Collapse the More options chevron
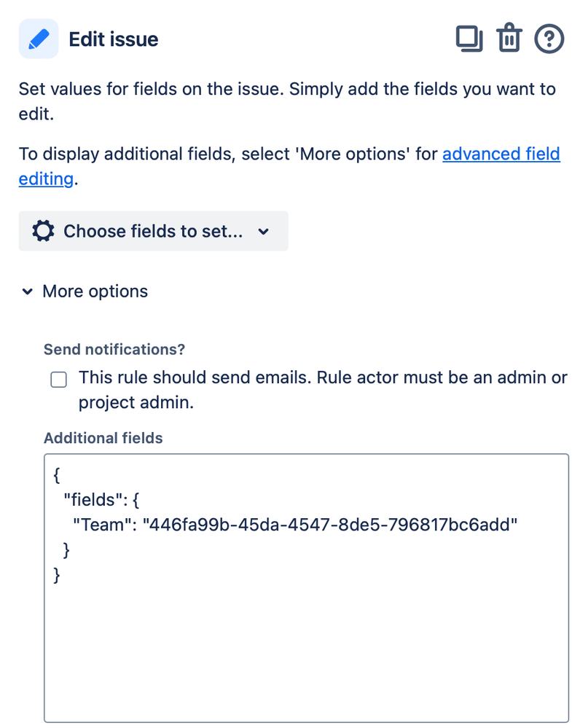The width and height of the screenshot is (588, 728). (x=27, y=291)
